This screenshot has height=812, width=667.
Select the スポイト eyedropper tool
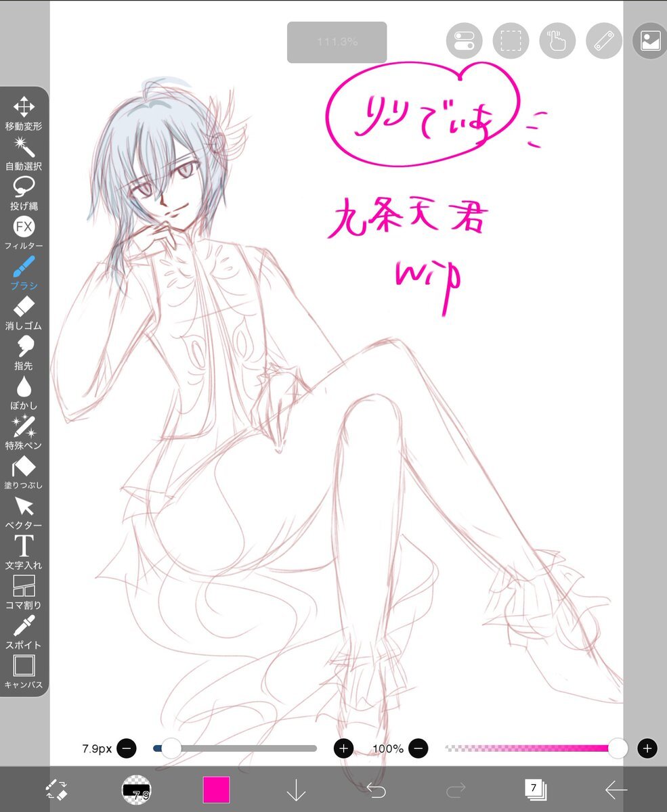[24, 632]
